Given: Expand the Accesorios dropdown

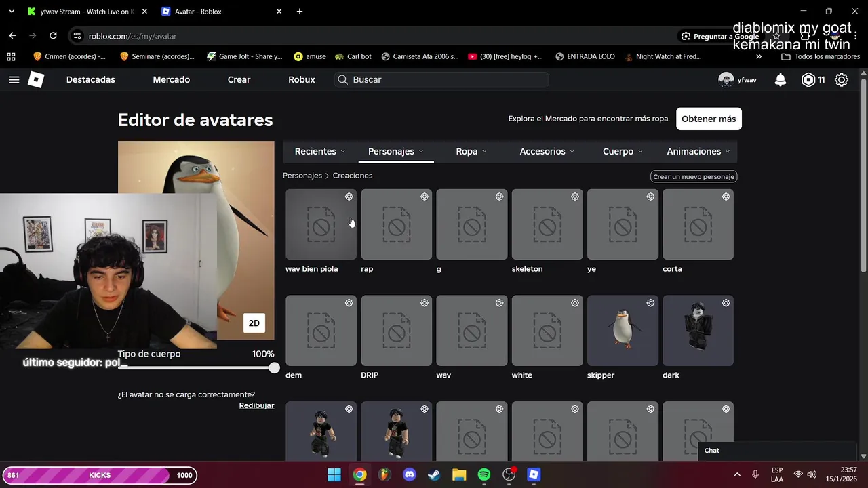Looking at the screenshot, I should point(547,152).
